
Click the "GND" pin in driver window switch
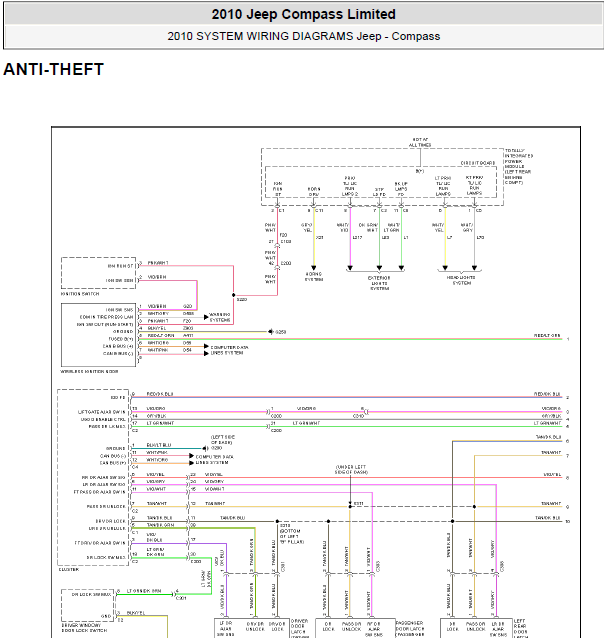tap(106, 616)
